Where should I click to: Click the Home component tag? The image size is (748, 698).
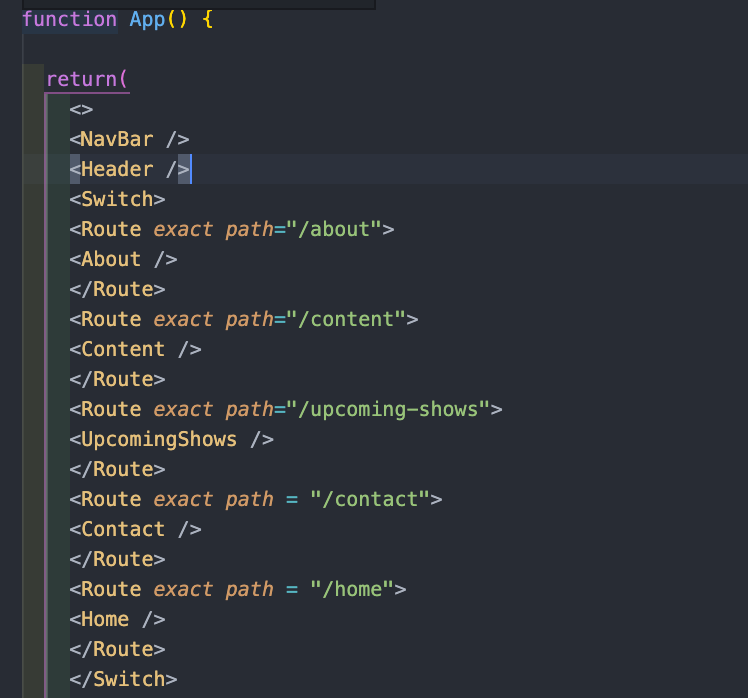coord(117,620)
